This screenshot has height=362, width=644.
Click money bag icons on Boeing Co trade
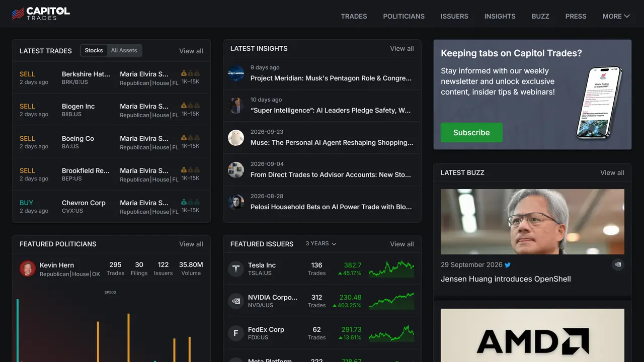tap(190, 138)
